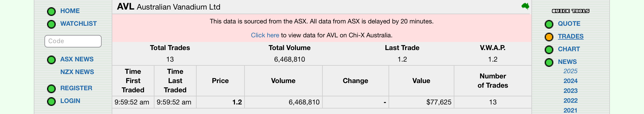Follow the 'Click here' Chi-X Australia link
The width and height of the screenshot is (644, 114).
pyautogui.click(x=265, y=35)
